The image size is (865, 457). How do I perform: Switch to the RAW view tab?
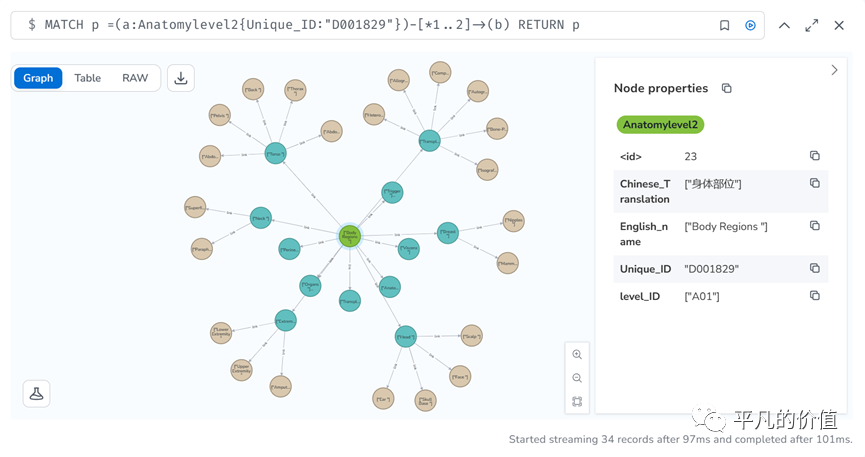[135, 78]
